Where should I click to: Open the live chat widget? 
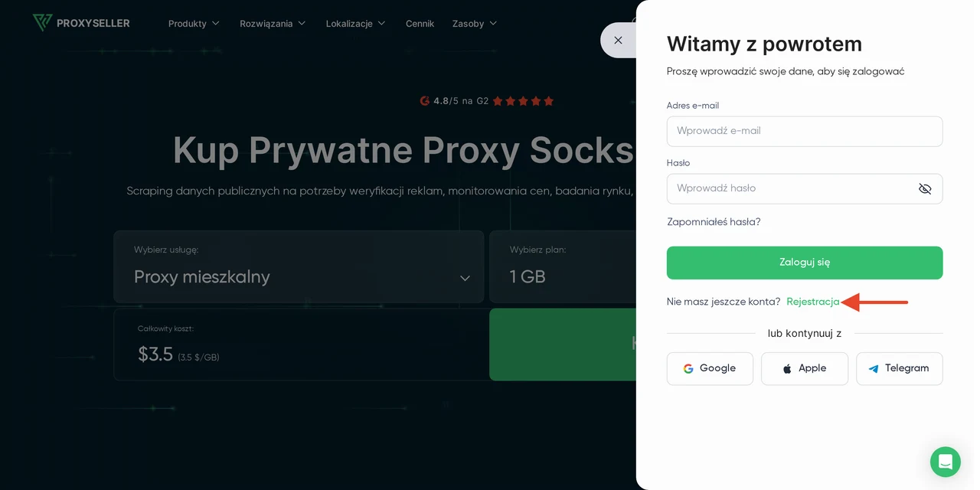point(945,462)
